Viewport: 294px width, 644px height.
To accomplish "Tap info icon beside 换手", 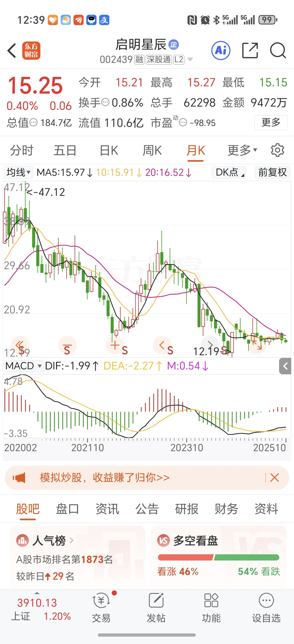I will pyautogui.click(x=105, y=102).
